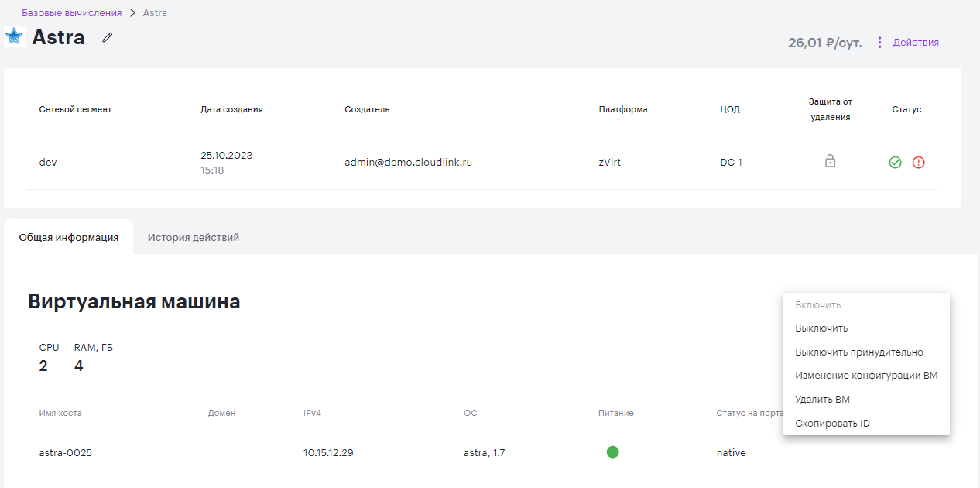Switch to the История действий tab

pyautogui.click(x=194, y=238)
